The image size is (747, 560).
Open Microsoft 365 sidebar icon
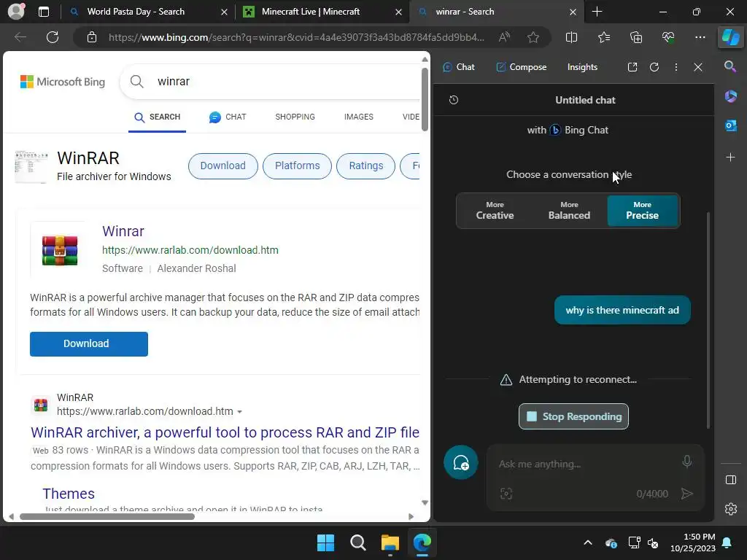(730, 96)
